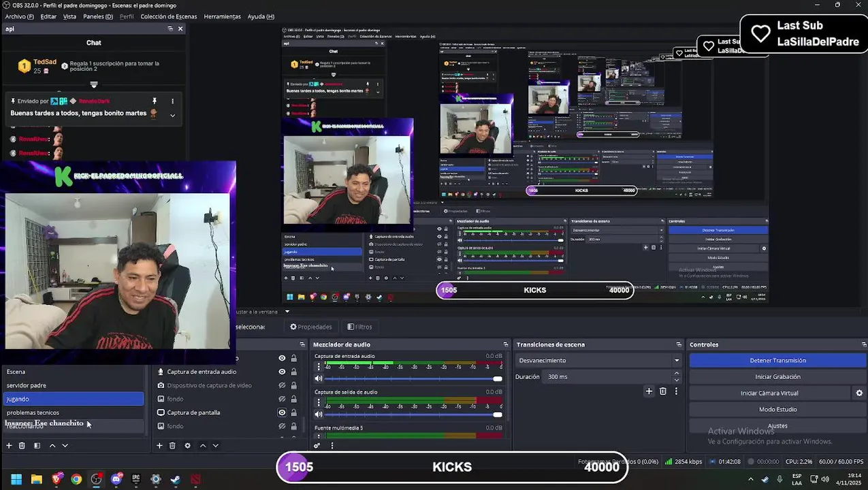This screenshot has width=868, height=490.
Task: Open the Paneles (D) menu
Action: tap(98, 16)
